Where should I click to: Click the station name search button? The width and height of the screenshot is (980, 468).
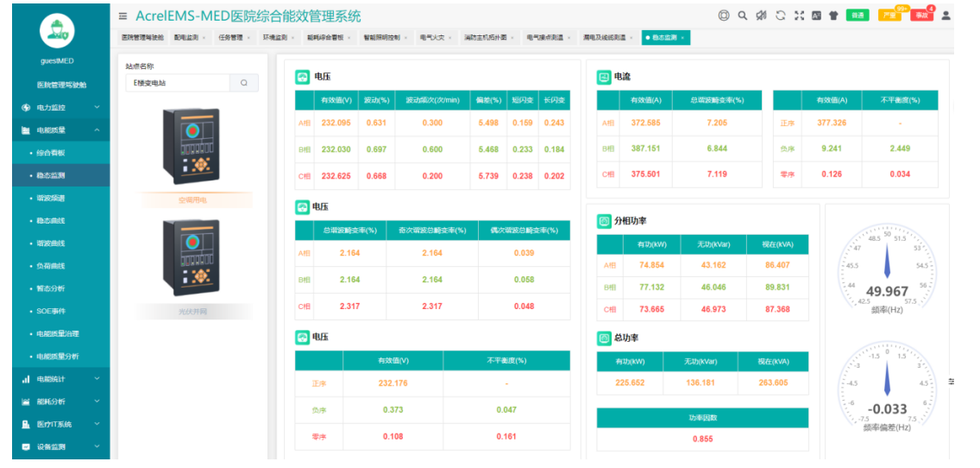tap(243, 83)
